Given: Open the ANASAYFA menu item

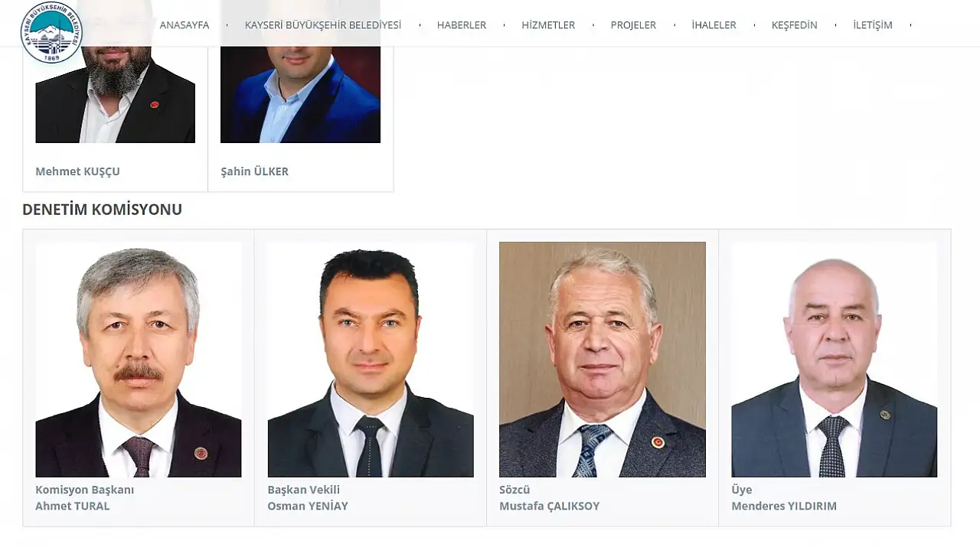Looking at the screenshot, I should point(185,25).
